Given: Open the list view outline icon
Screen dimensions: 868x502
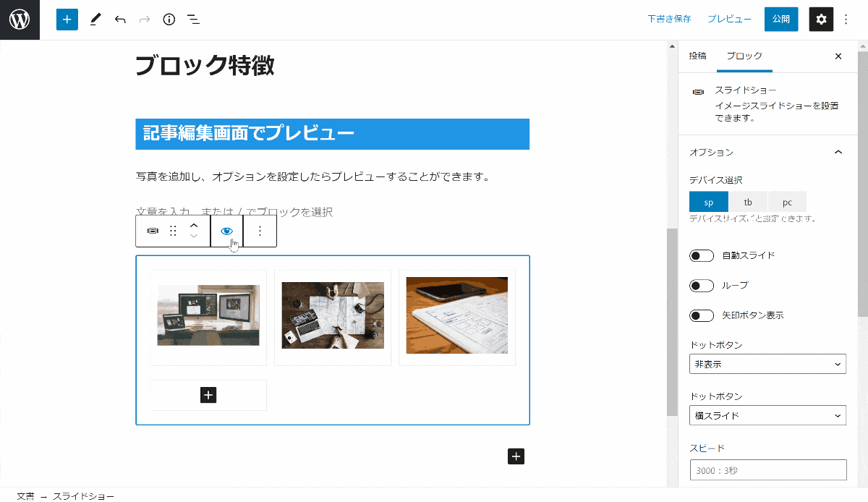Looking at the screenshot, I should [193, 20].
